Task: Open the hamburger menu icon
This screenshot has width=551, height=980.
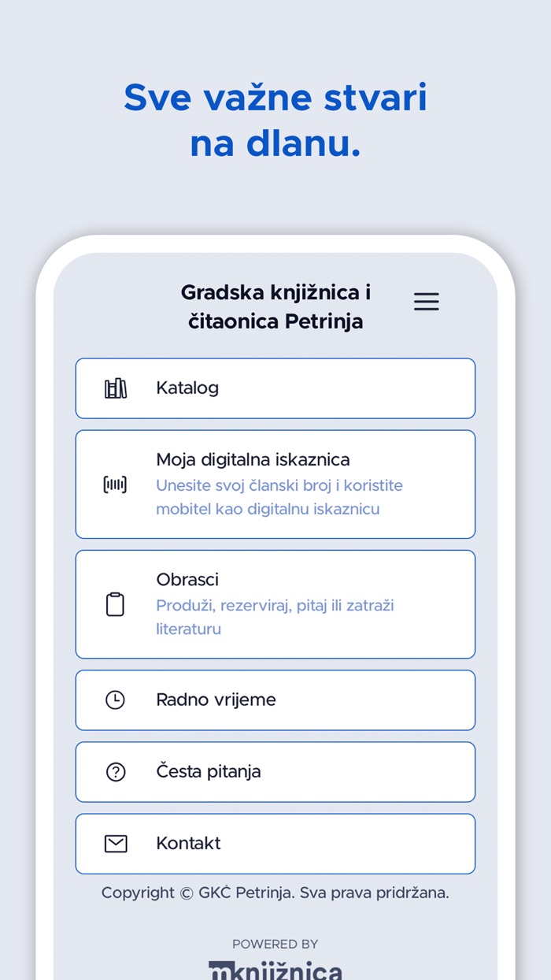Action: click(427, 302)
